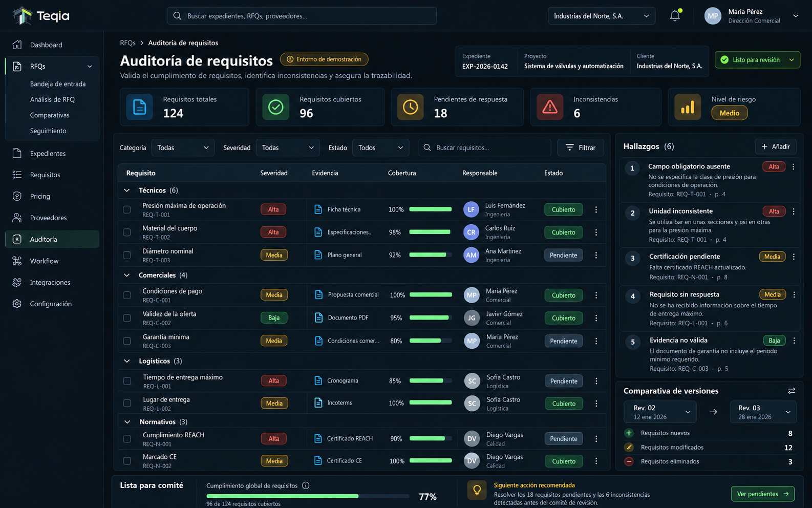812x508 pixels.
Task: Open the Categoría Todas dropdown
Action: click(183, 147)
